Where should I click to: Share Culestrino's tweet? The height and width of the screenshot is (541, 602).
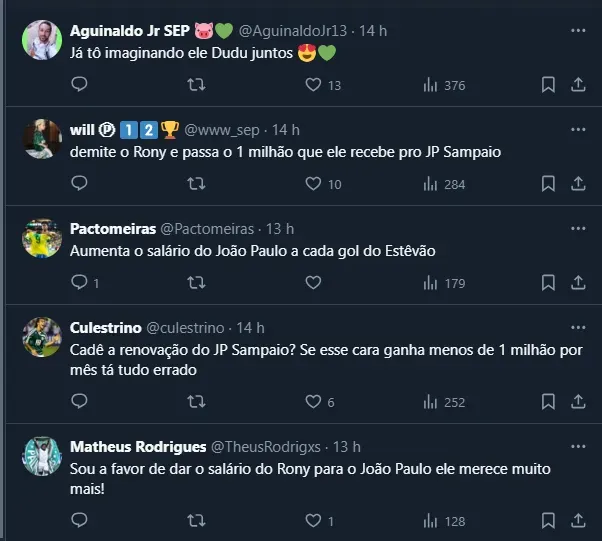(x=578, y=402)
